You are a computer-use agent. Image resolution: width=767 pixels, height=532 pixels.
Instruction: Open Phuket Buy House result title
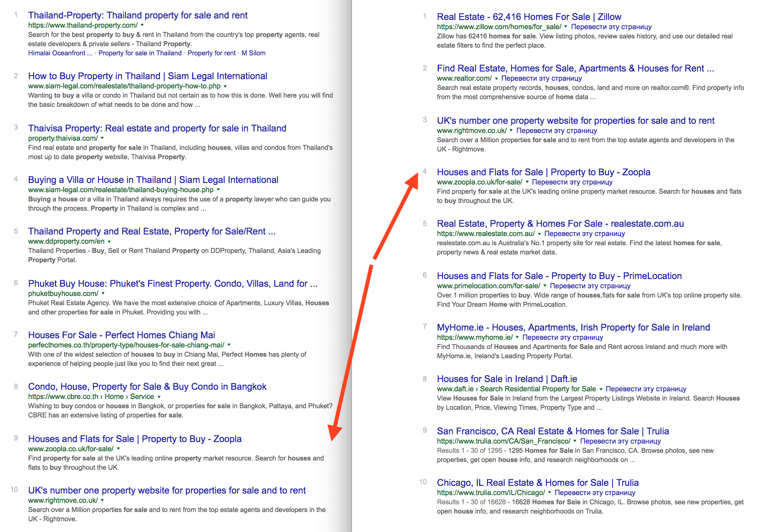(173, 284)
